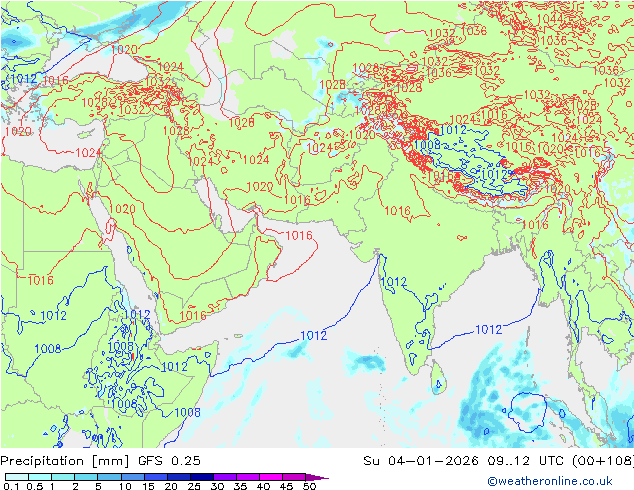This screenshot has width=634, height=490.
Task: Pick the 2–5 mm legend swatch
Action: pos(86,477)
